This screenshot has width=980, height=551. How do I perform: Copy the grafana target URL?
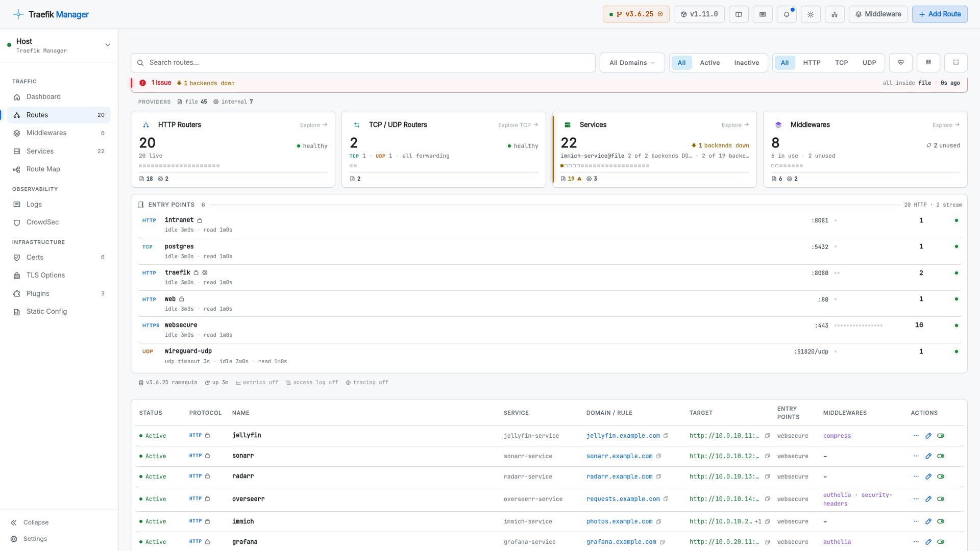point(767,542)
